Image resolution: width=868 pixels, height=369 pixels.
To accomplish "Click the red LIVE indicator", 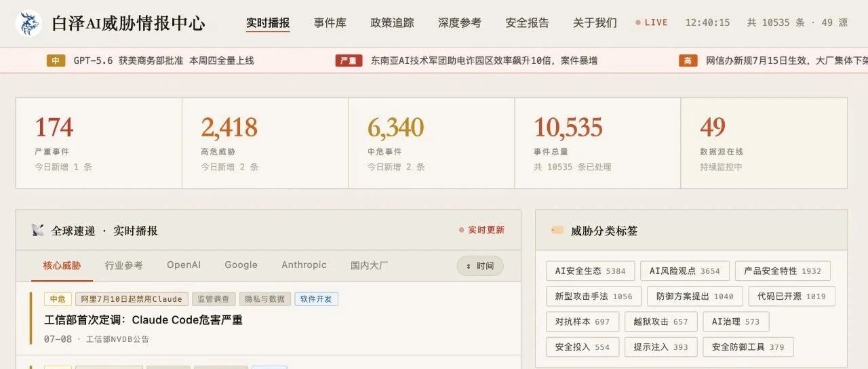I will (652, 22).
